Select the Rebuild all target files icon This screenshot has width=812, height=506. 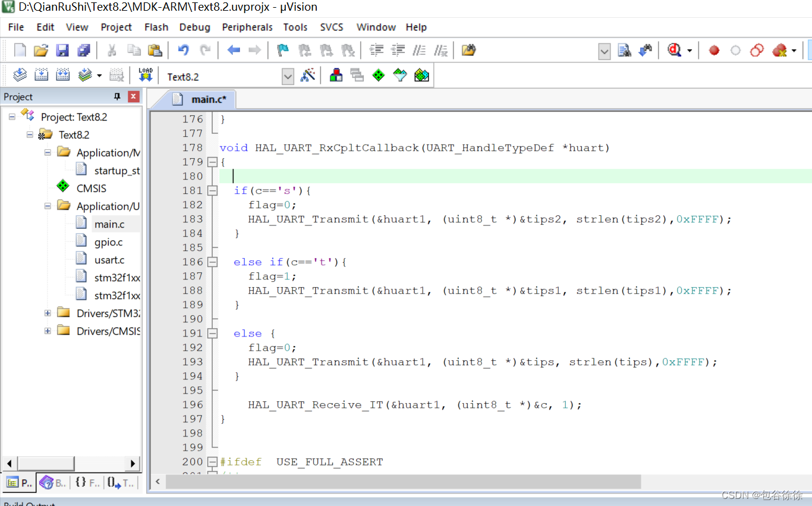(x=62, y=75)
